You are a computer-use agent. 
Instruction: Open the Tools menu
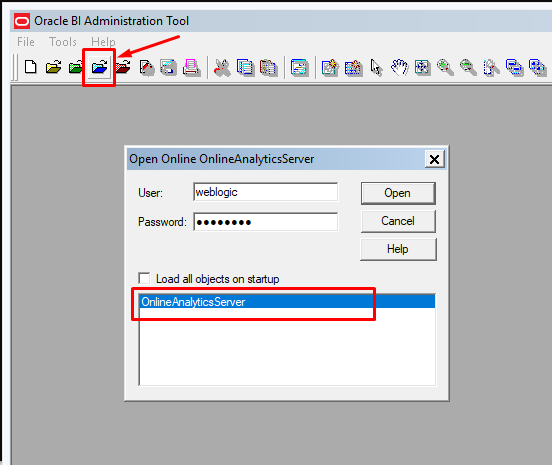[x=63, y=42]
